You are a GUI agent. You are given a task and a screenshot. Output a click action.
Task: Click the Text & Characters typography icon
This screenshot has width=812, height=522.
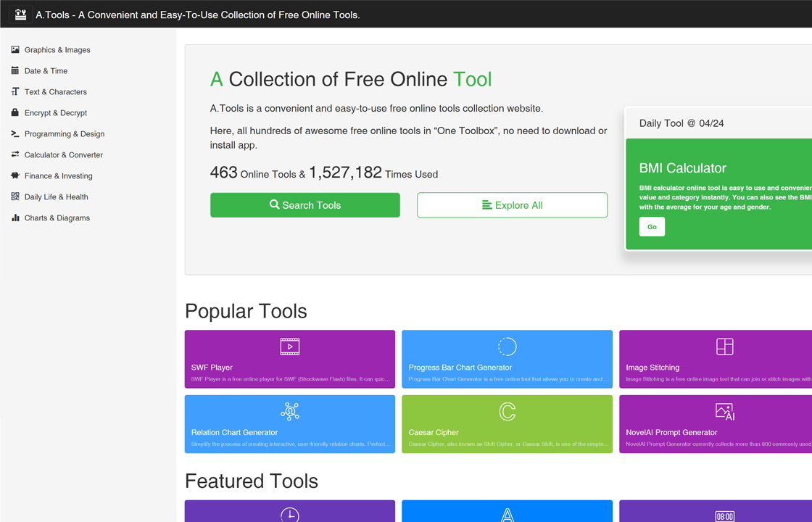click(x=15, y=91)
